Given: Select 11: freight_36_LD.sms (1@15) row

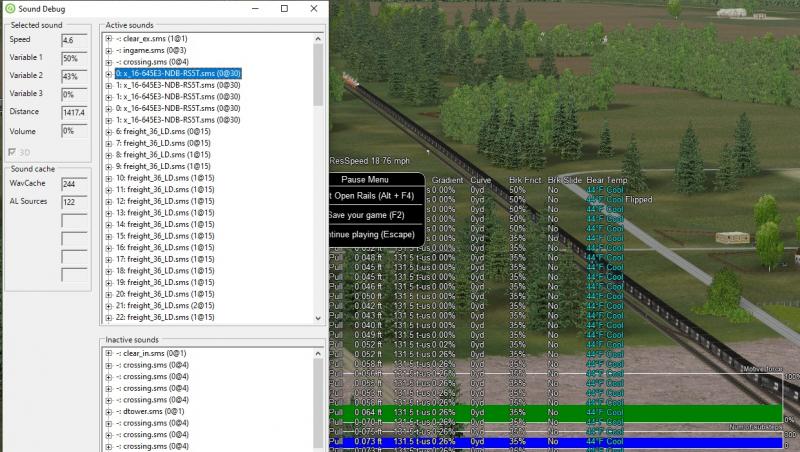Looking at the screenshot, I should point(165,190).
